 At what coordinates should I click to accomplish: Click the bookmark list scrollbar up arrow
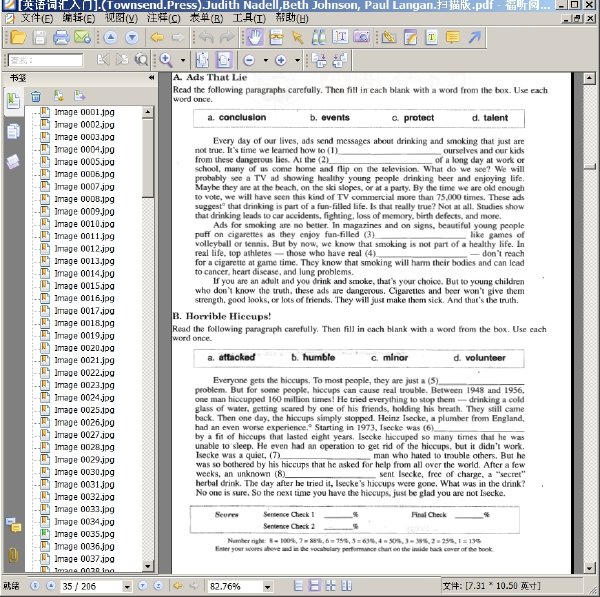click(x=148, y=112)
